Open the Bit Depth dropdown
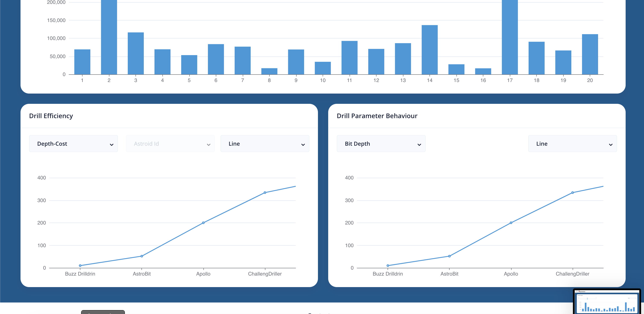The height and width of the screenshot is (314, 644). [381, 144]
